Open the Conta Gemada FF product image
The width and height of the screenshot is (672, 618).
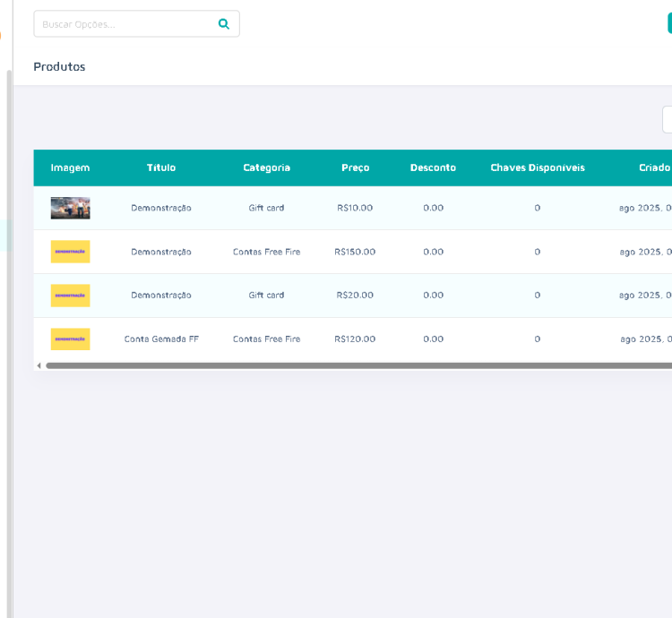click(x=70, y=339)
